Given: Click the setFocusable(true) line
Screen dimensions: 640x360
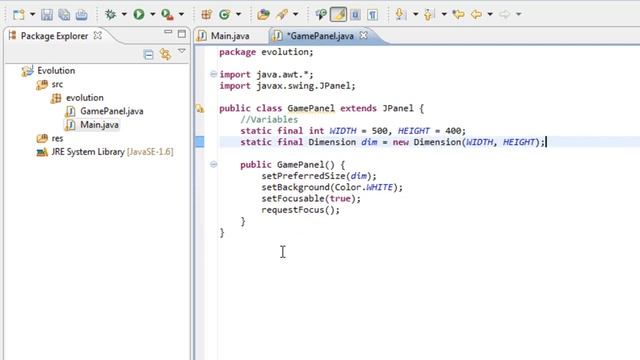Looking at the screenshot, I should pyautogui.click(x=311, y=198).
